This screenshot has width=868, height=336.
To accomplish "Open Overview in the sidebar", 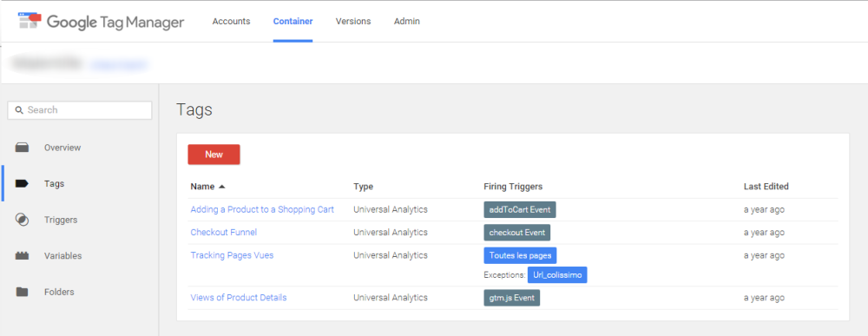I will [62, 148].
